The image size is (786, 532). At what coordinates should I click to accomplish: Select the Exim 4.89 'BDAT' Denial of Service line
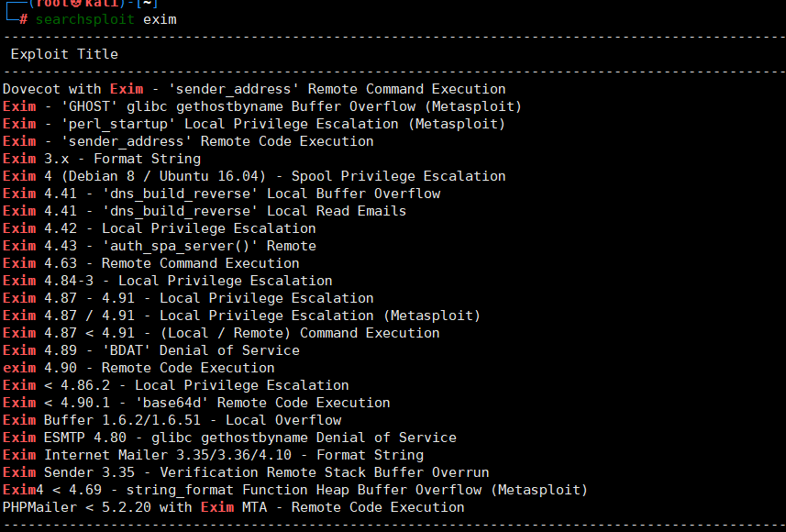[x=151, y=350]
